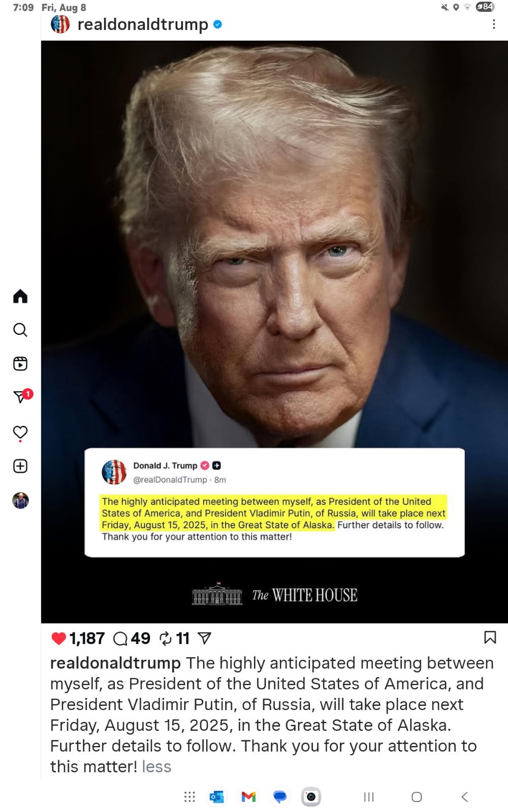508x812 pixels.
Task: Open the three-dot post options menu
Action: point(494,24)
